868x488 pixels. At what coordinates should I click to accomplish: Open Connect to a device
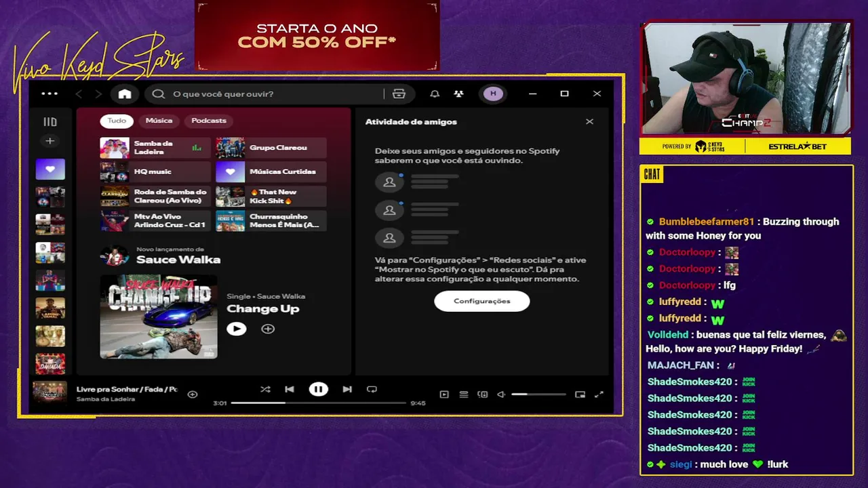pos(483,394)
